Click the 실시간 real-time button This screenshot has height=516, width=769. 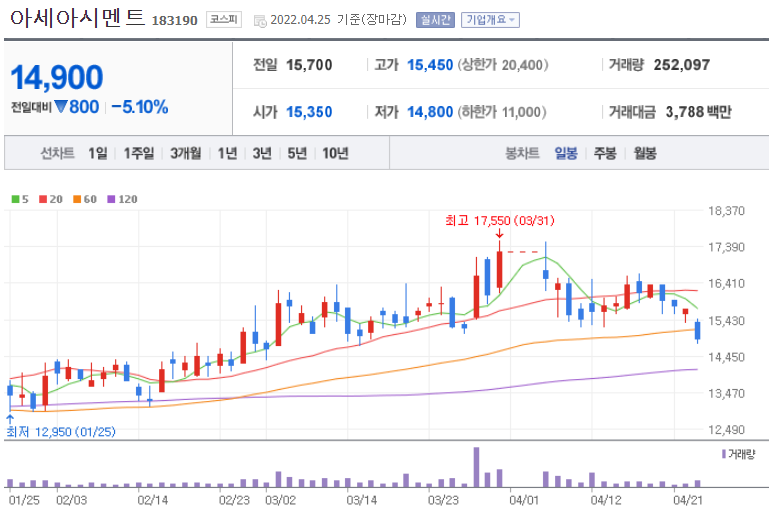435,20
